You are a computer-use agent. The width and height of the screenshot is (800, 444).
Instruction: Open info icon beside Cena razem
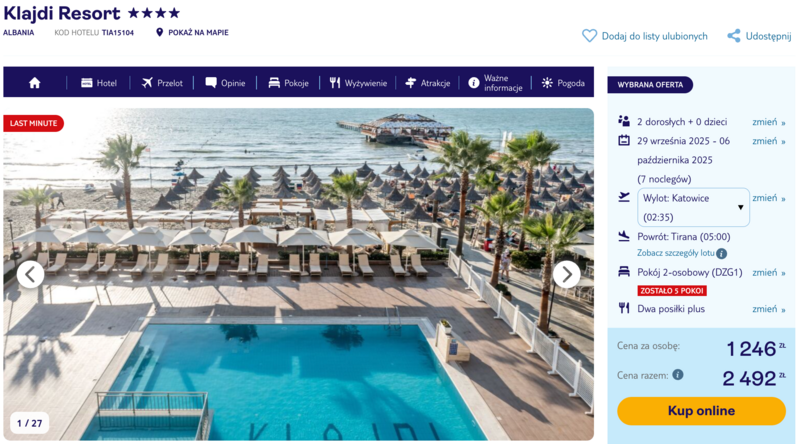pyautogui.click(x=678, y=375)
